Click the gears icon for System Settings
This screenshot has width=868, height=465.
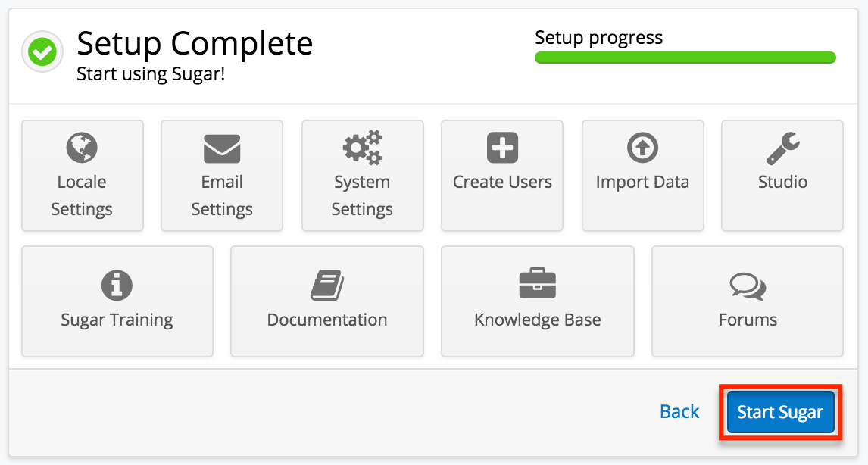pyautogui.click(x=363, y=148)
